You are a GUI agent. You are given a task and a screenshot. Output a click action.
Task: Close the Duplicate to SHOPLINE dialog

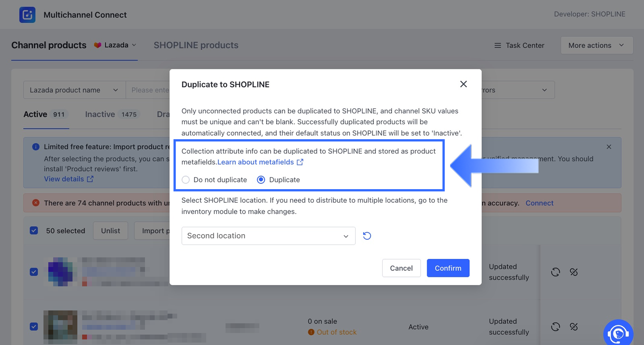coord(463,84)
